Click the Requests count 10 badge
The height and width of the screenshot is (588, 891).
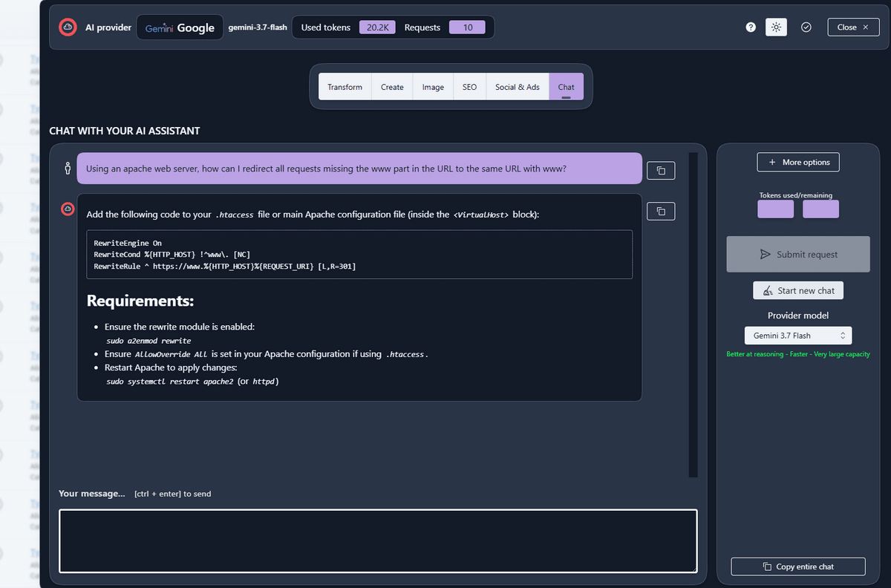tap(467, 27)
